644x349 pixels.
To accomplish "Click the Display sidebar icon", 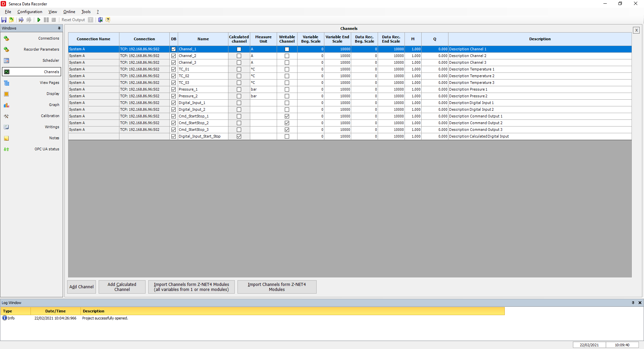I will (x=6, y=94).
